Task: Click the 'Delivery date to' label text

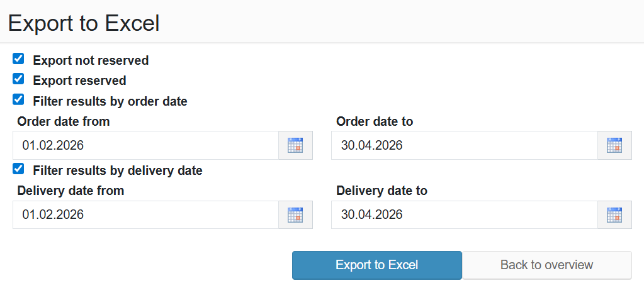Action: 381,191
